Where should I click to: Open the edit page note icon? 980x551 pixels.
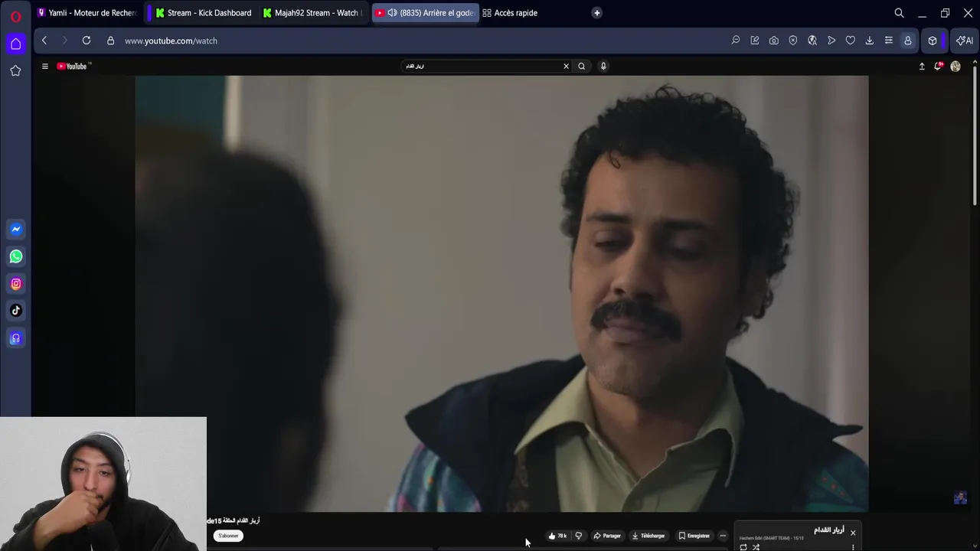[755, 41]
